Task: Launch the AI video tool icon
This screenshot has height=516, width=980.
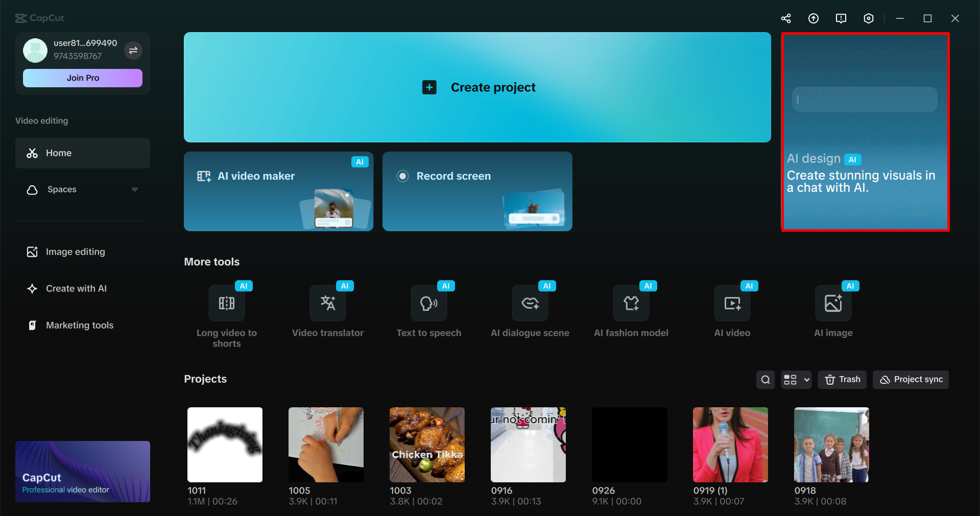Action: click(732, 303)
